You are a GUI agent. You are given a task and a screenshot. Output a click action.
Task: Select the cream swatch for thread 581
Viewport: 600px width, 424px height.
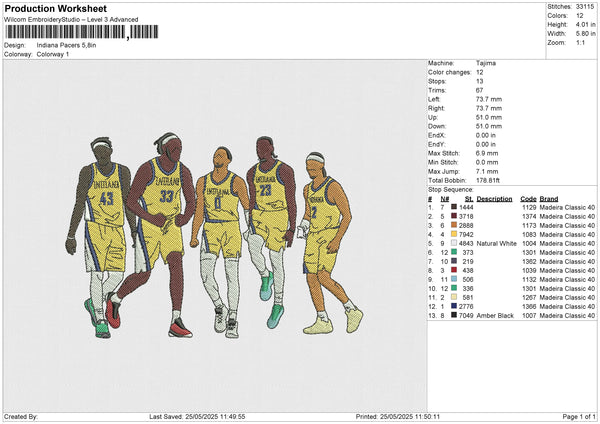click(454, 297)
